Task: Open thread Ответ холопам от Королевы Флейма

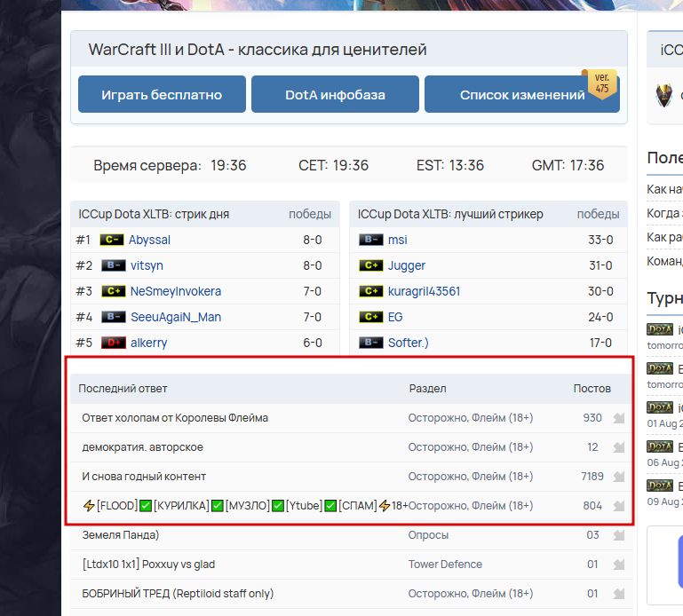Action: 175,418
